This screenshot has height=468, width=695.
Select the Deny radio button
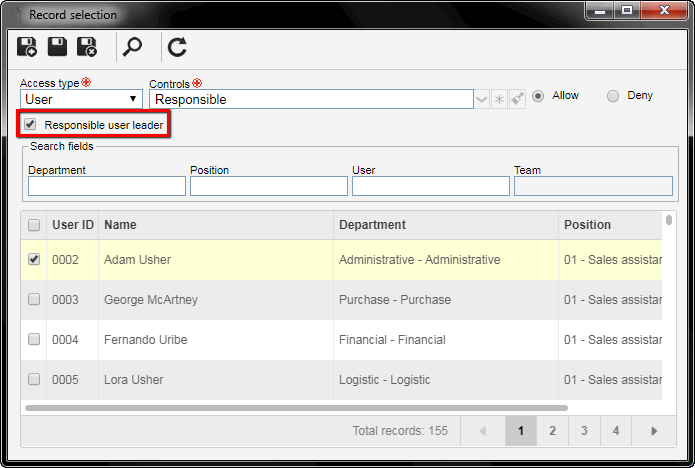point(613,96)
